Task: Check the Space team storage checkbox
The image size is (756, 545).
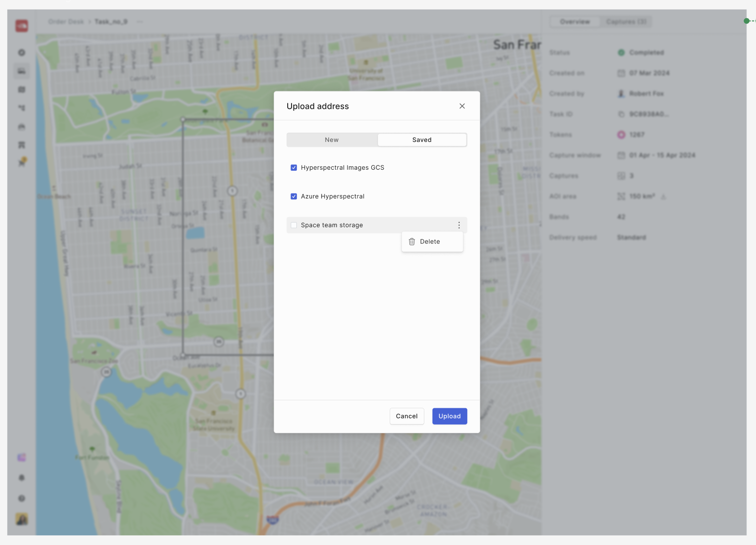Action: 293,225
